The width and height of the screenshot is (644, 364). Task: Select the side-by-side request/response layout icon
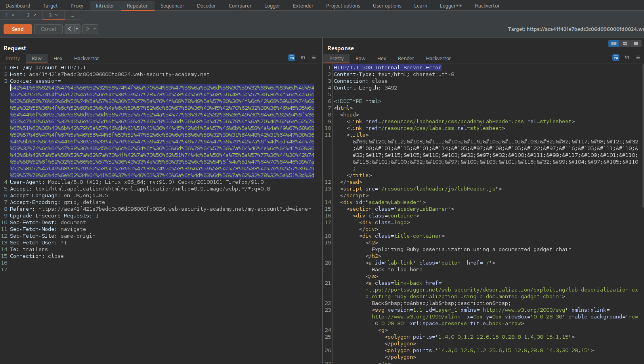(x=614, y=44)
